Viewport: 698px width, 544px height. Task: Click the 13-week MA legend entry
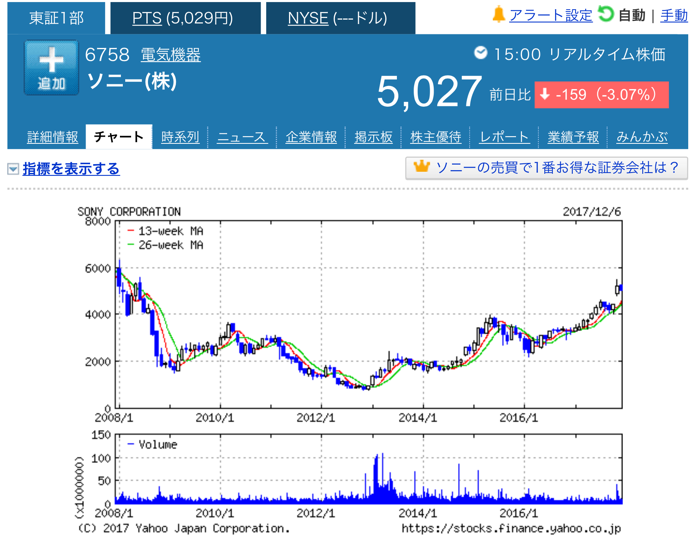point(165,231)
